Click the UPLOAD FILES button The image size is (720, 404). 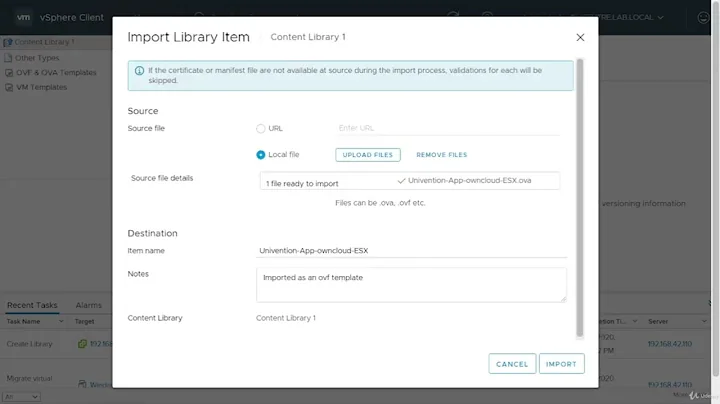coord(368,155)
